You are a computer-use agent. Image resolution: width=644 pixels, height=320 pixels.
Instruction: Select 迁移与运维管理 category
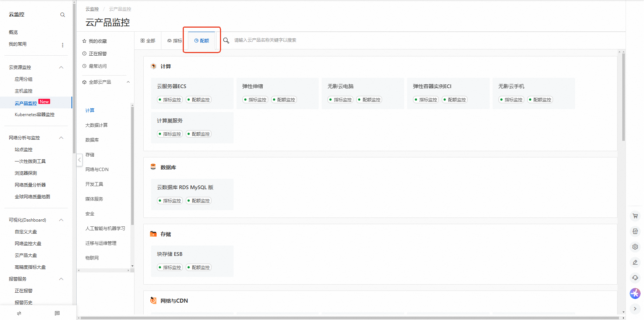[x=101, y=243]
